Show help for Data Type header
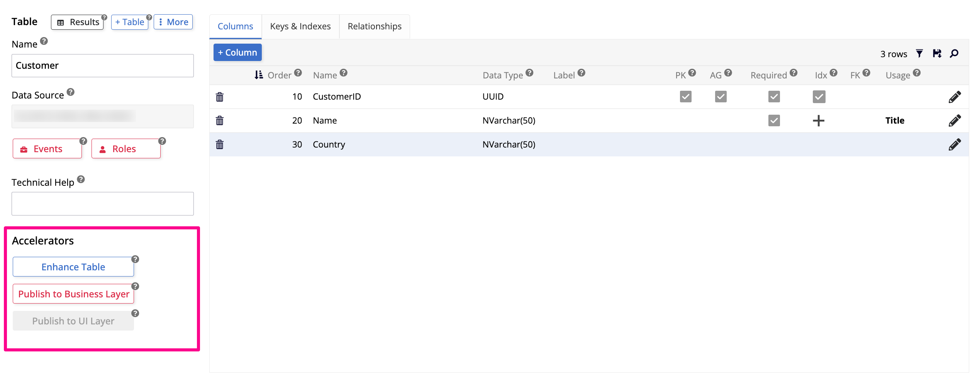 pyautogui.click(x=529, y=73)
